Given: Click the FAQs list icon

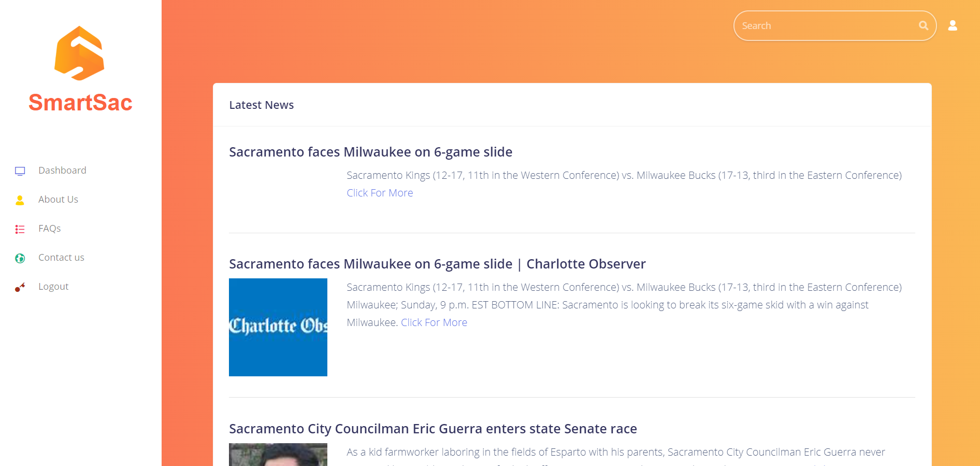Looking at the screenshot, I should click(20, 229).
